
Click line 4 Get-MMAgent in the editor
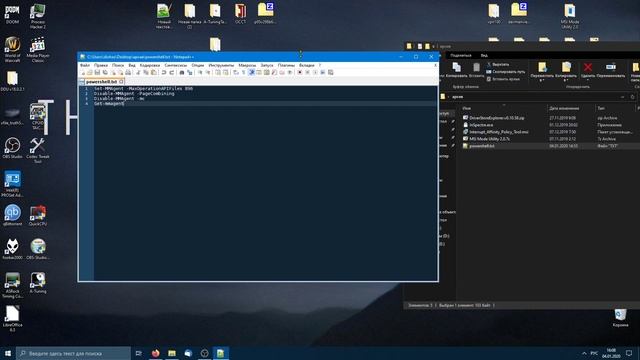[x=109, y=104]
